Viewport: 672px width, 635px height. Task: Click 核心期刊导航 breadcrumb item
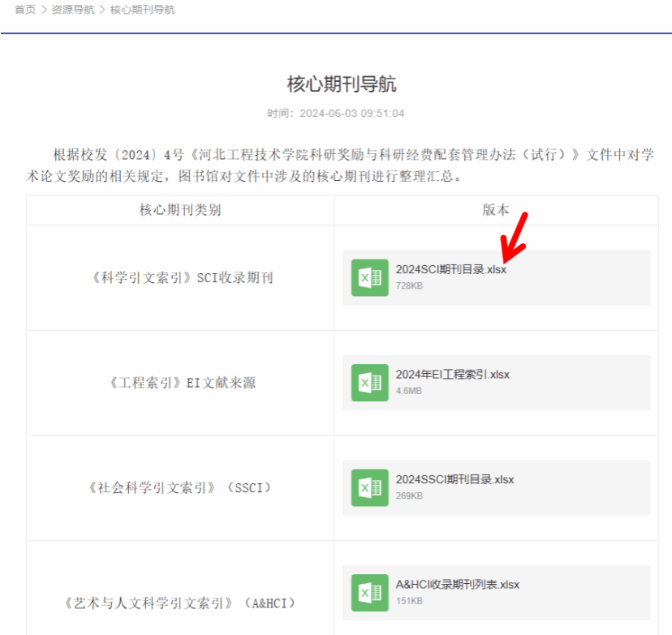coord(143,10)
